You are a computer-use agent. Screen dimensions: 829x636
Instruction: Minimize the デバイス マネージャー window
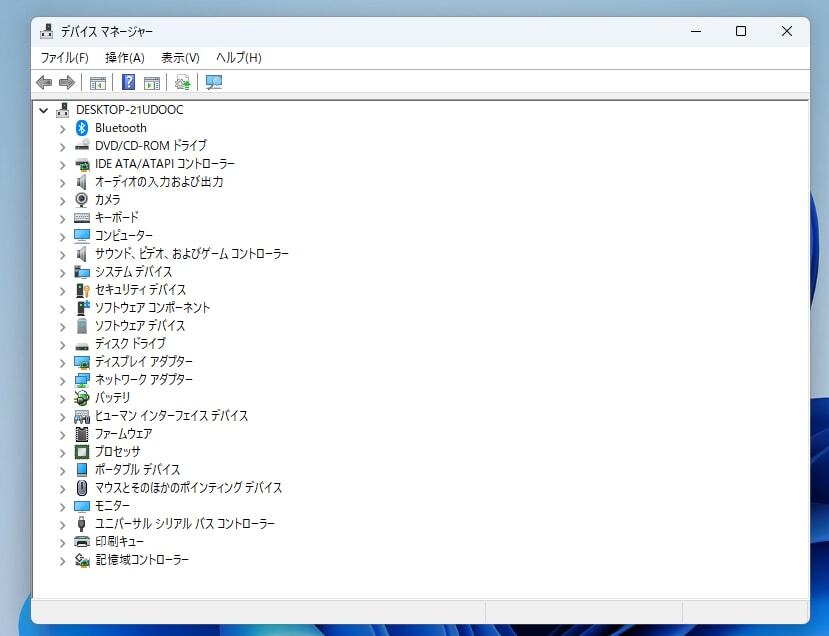(696, 31)
